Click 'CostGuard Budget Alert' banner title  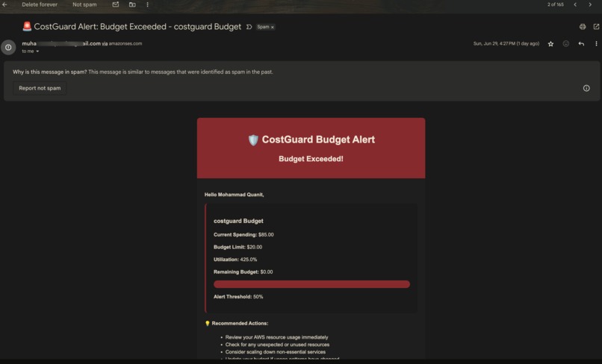[318, 139]
